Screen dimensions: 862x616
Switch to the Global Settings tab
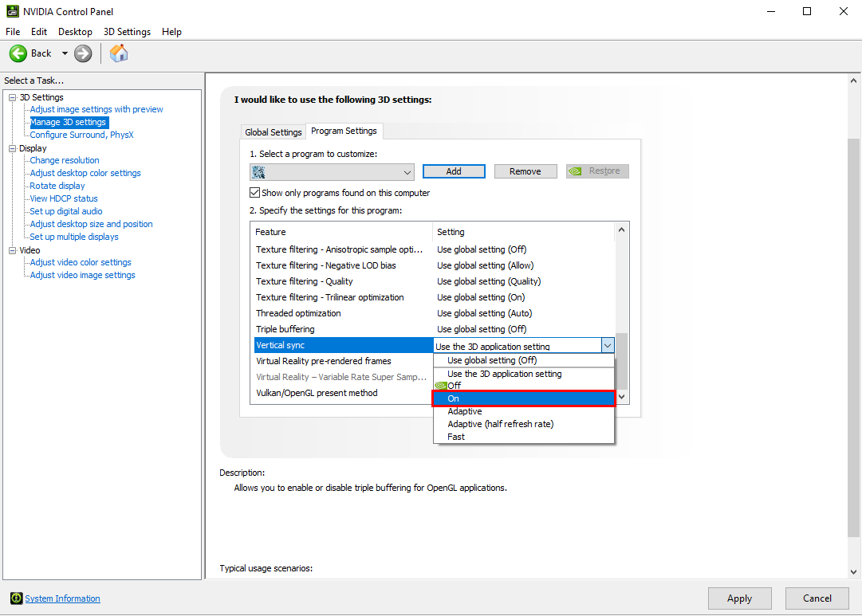click(x=274, y=132)
